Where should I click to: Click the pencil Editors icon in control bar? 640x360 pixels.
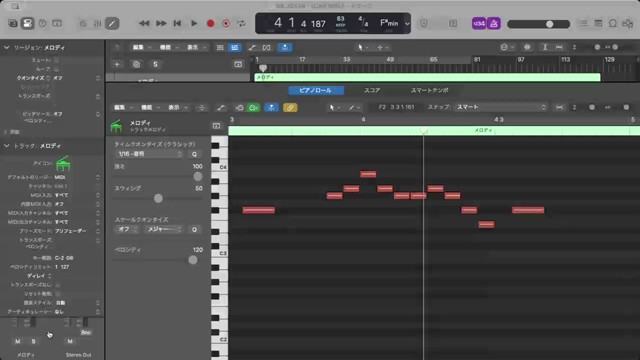point(112,23)
